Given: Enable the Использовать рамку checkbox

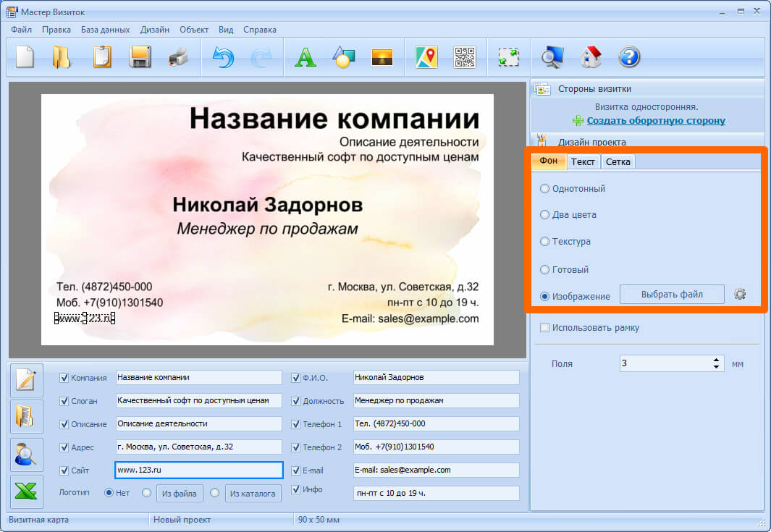Looking at the screenshot, I should coord(544,328).
